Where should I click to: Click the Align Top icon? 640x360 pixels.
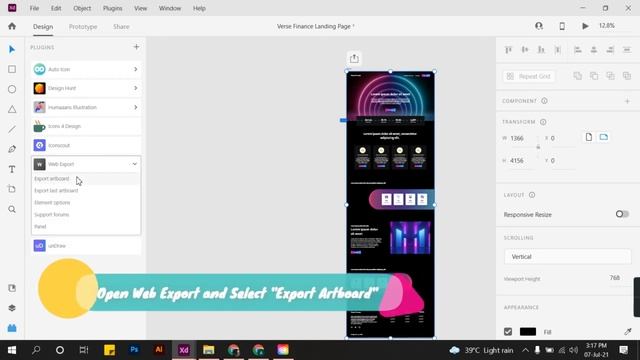508,50
